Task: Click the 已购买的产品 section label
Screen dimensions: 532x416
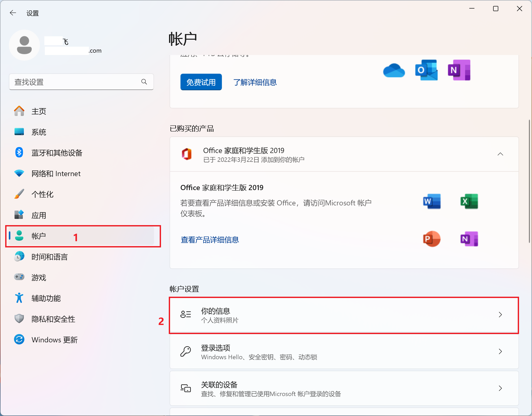Action: (192, 128)
